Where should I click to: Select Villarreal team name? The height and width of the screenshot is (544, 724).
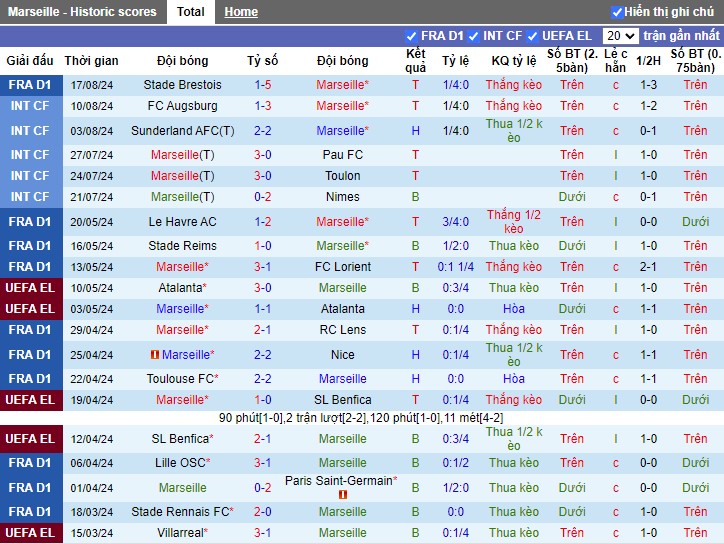[182, 532]
